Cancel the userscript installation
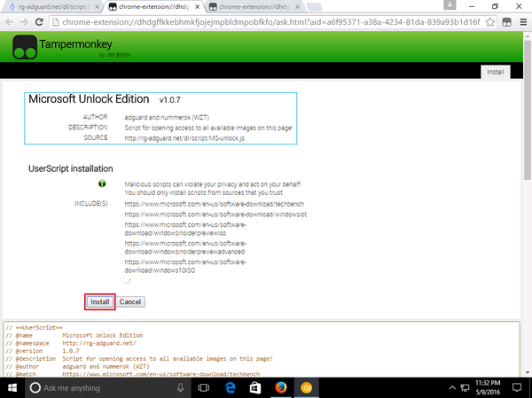 click(130, 301)
